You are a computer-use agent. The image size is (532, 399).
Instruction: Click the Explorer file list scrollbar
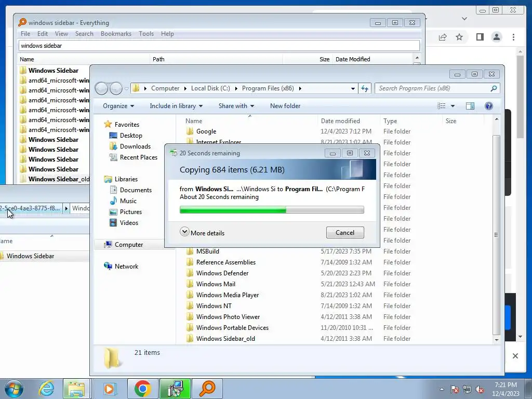coord(496,234)
